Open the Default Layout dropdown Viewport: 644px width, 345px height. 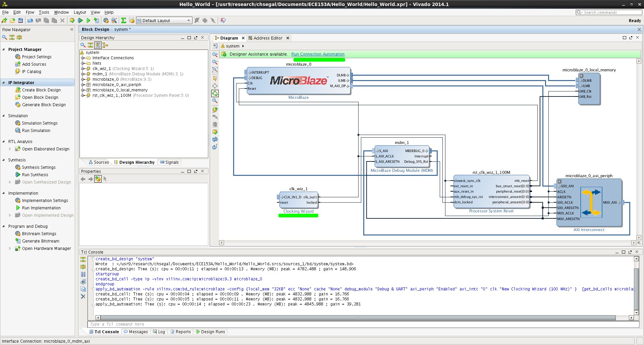(164, 20)
